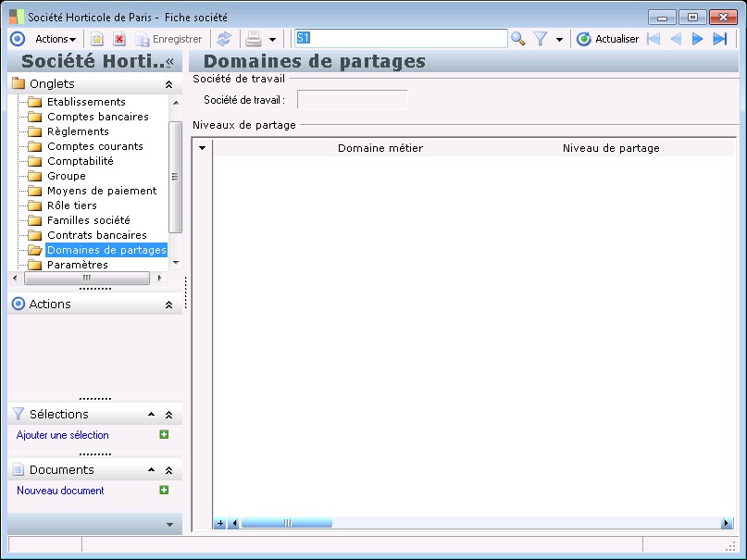Go to next record arrow
The height and width of the screenshot is (560, 747).
click(697, 39)
